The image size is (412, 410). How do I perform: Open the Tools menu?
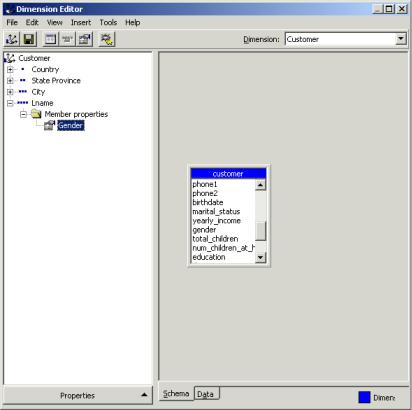point(108,23)
